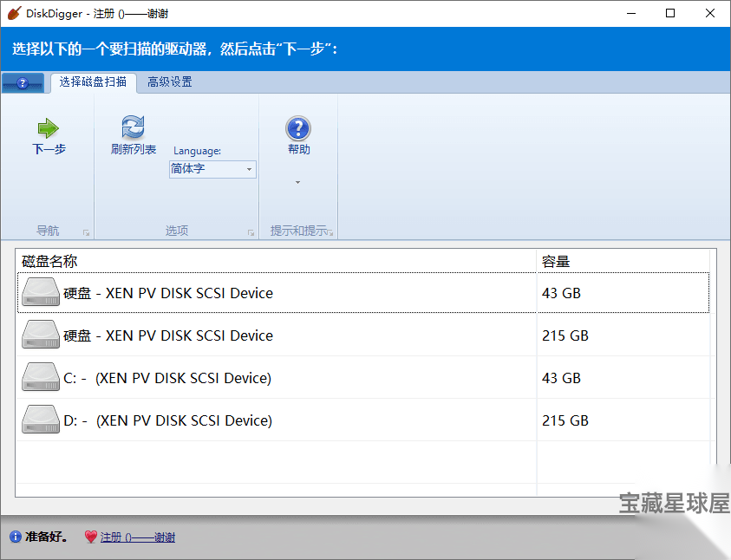Open the 选项 group dialog launcher
The height and width of the screenshot is (560, 731).
coord(251,232)
